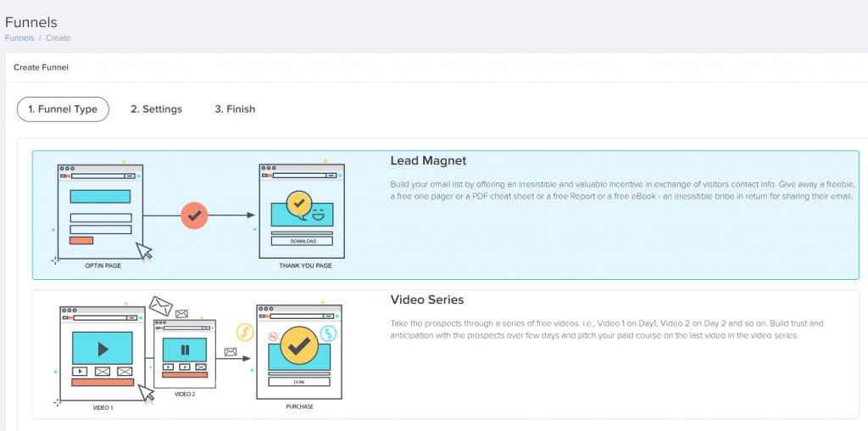Click the orange checkmark circle in Lead Magnet diagram
Screen dimensions: 868x431
pyautogui.click(x=194, y=215)
